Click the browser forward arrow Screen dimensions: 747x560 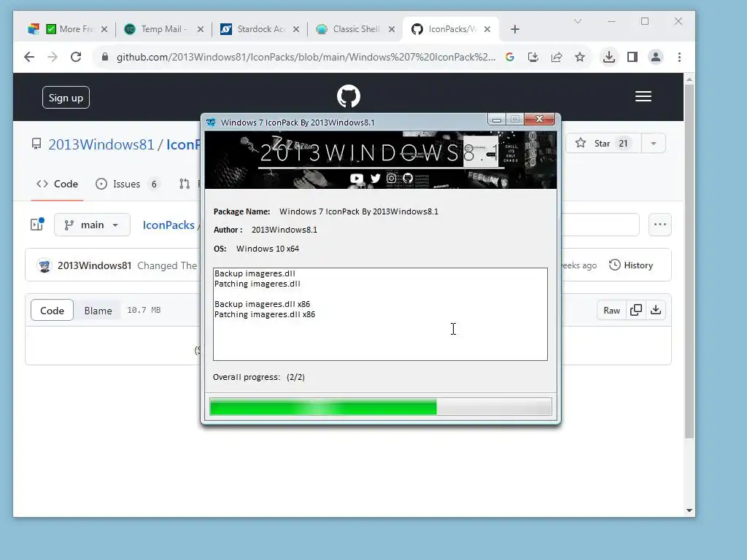[x=53, y=57]
